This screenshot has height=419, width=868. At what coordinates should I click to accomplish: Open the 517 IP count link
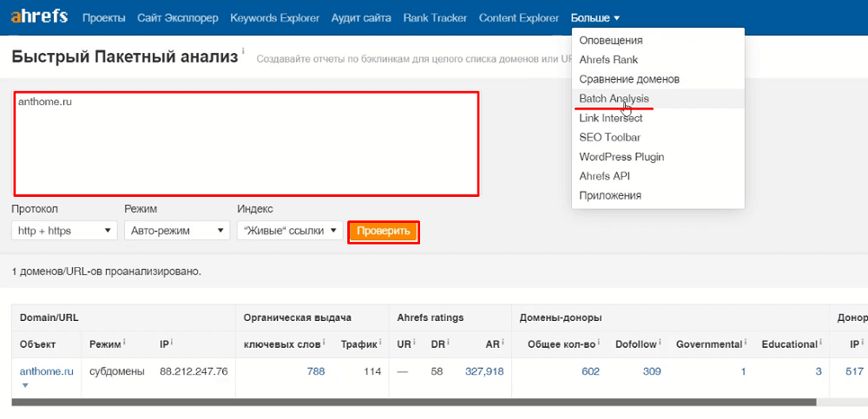(x=854, y=371)
